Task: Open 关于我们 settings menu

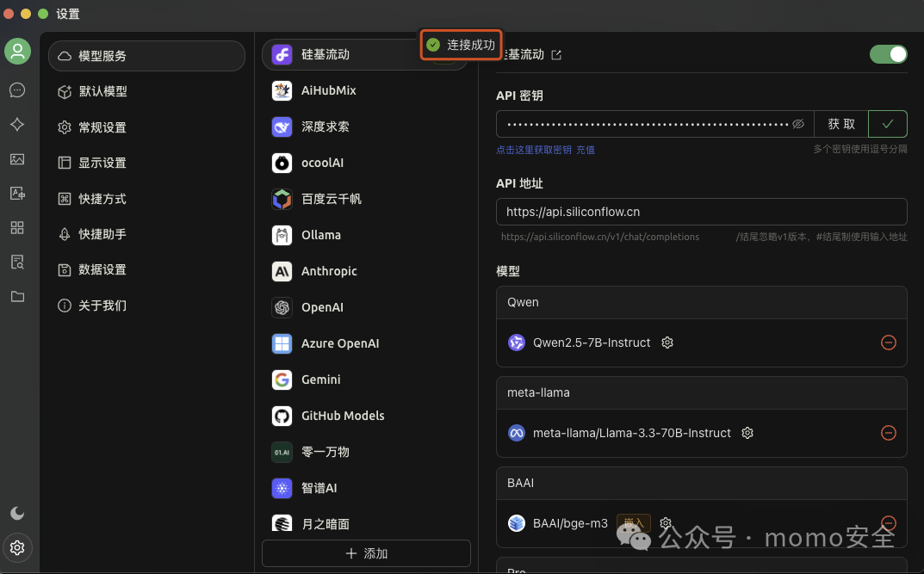Action: click(146, 305)
